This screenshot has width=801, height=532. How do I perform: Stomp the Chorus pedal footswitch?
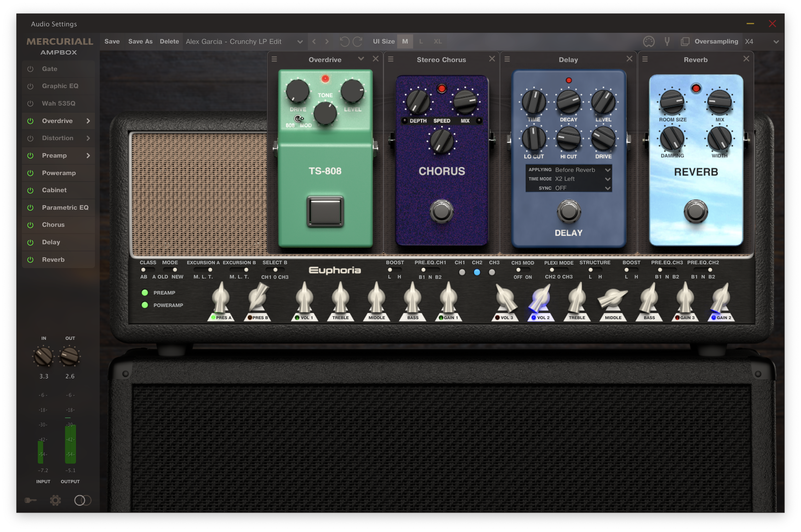pos(442,211)
